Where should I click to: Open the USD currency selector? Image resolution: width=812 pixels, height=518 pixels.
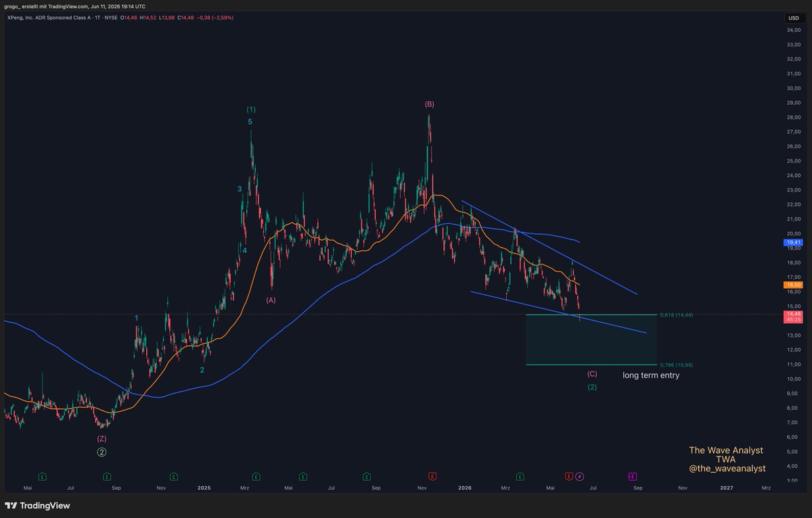coord(793,18)
